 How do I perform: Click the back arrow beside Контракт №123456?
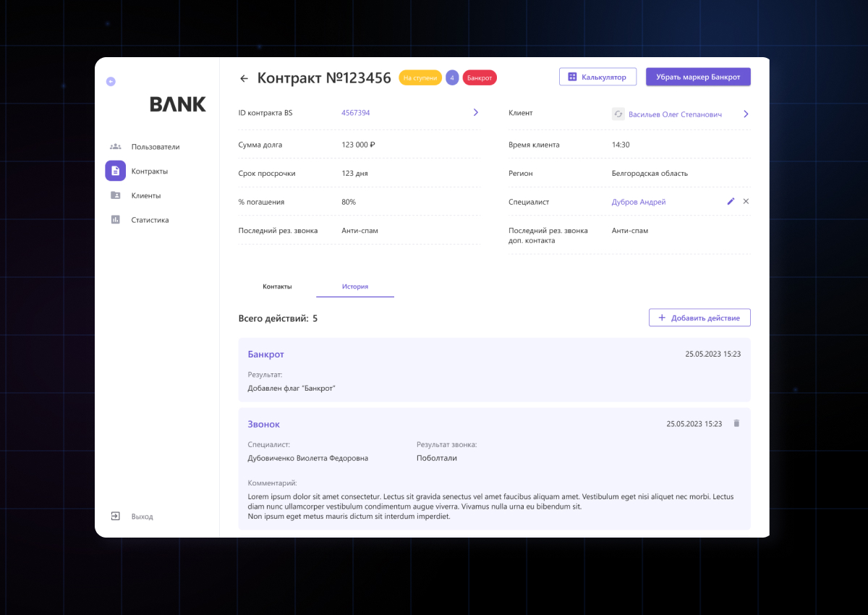(242, 77)
